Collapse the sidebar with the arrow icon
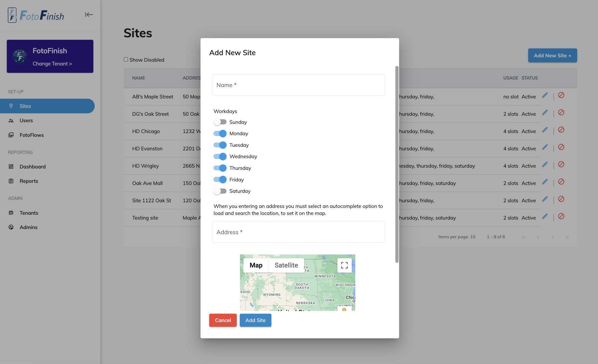 click(89, 15)
